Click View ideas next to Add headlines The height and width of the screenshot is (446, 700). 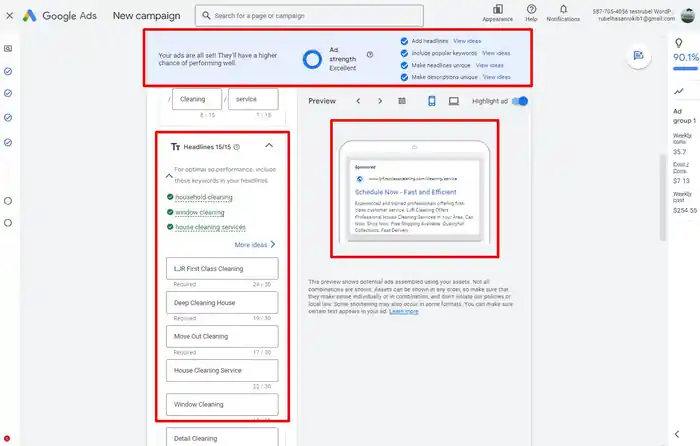coord(467,41)
